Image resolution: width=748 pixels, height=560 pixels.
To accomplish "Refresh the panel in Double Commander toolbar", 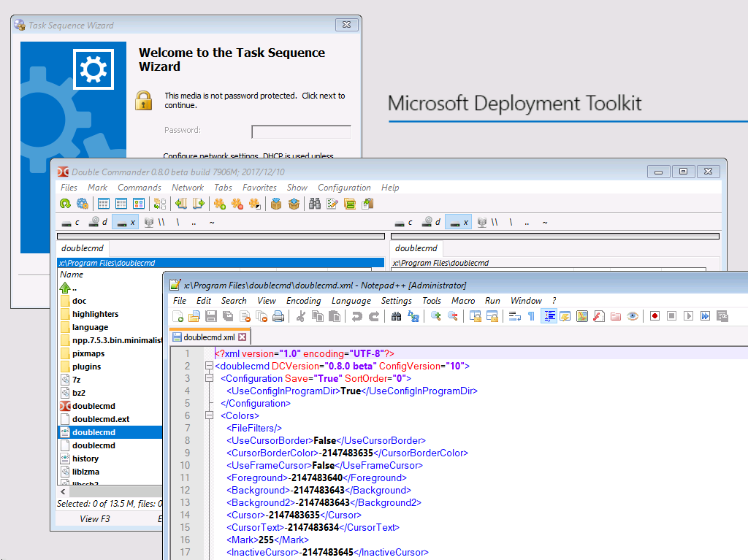I will tap(65, 204).
